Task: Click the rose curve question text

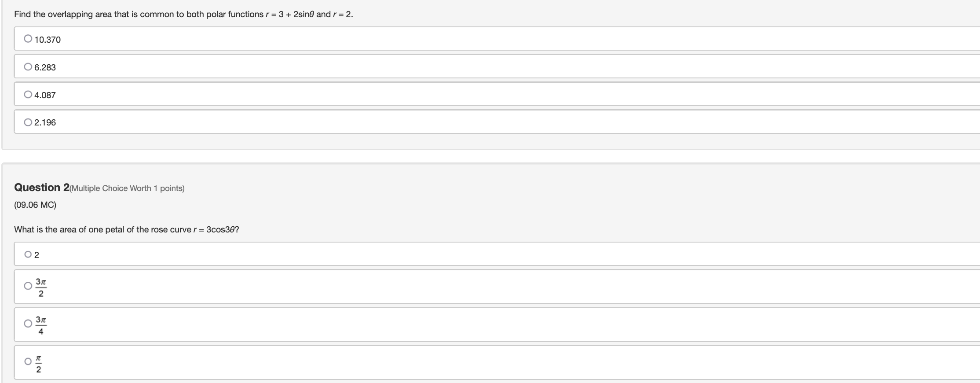Action: tap(127, 229)
